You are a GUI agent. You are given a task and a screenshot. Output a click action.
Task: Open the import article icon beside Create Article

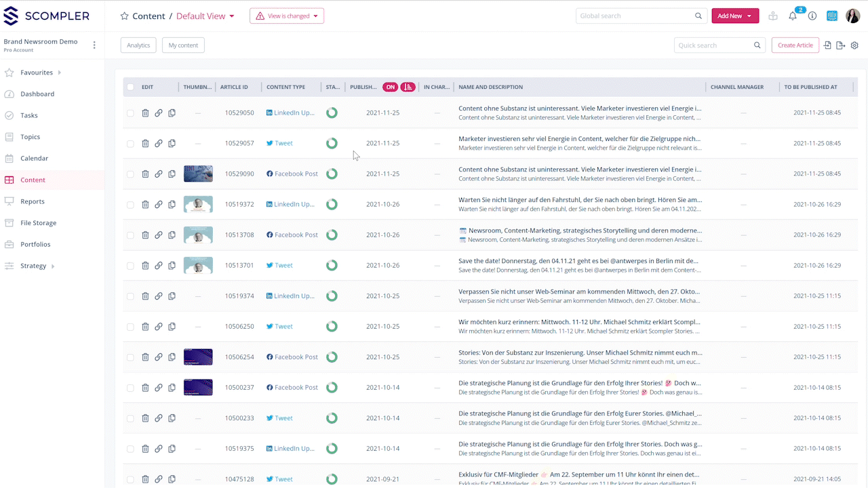click(x=828, y=45)
